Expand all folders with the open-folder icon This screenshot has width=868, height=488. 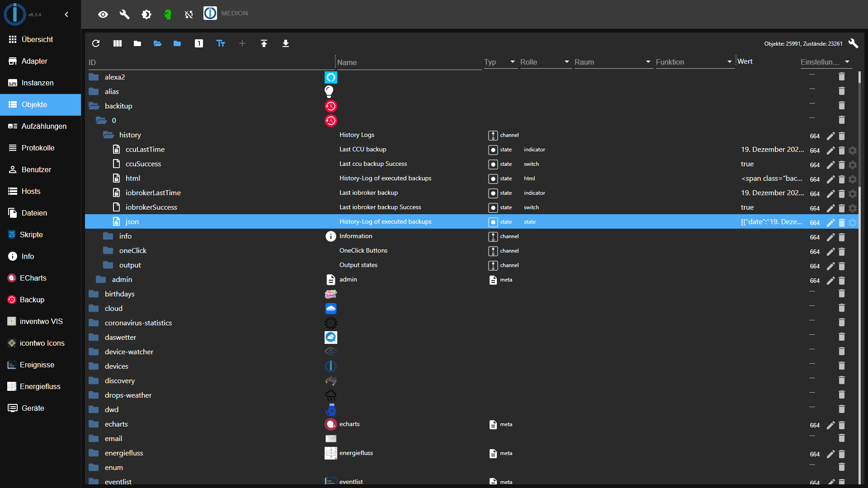coord(157,43)
